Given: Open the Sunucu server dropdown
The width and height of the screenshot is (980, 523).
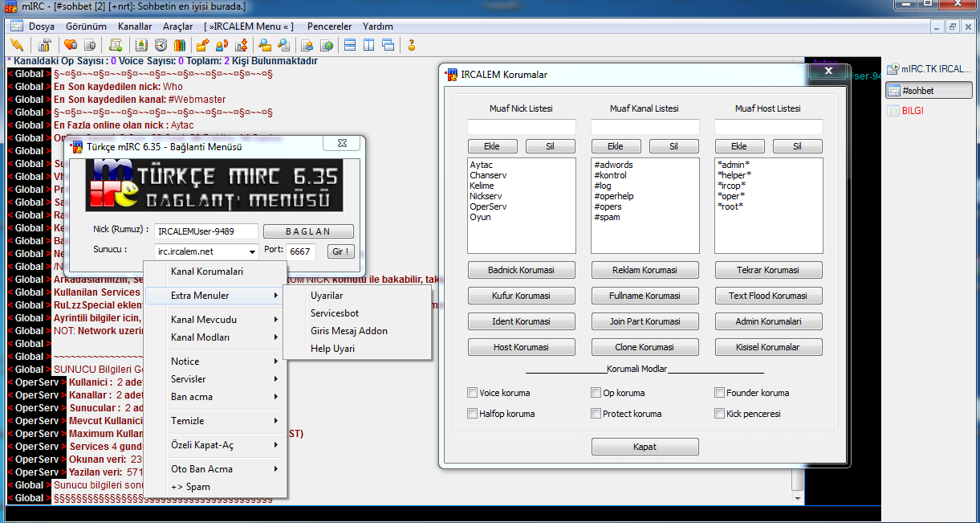Looking at the screenshot, I should coord(252,251).
